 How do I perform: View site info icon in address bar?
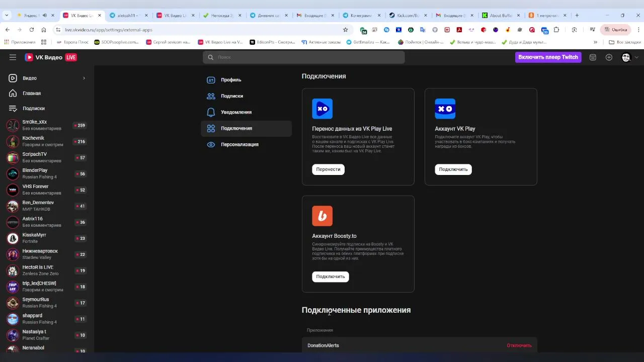(58, 30)
